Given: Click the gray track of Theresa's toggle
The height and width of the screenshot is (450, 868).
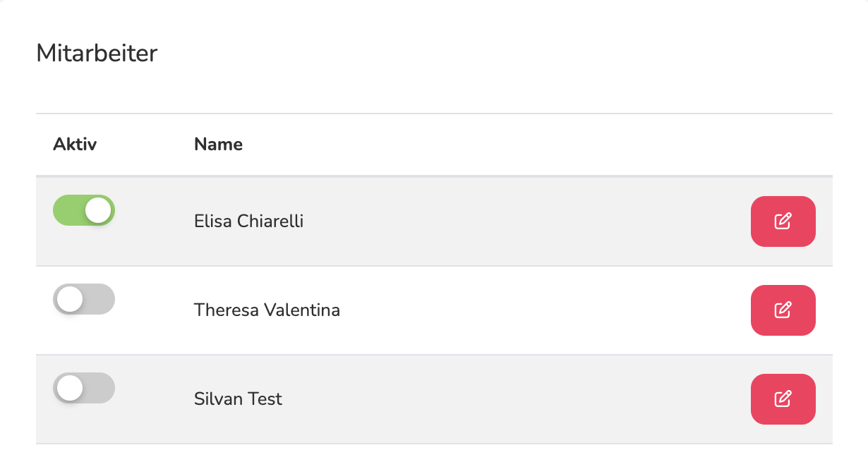Looking at the screenshot, I should [100, 299].
